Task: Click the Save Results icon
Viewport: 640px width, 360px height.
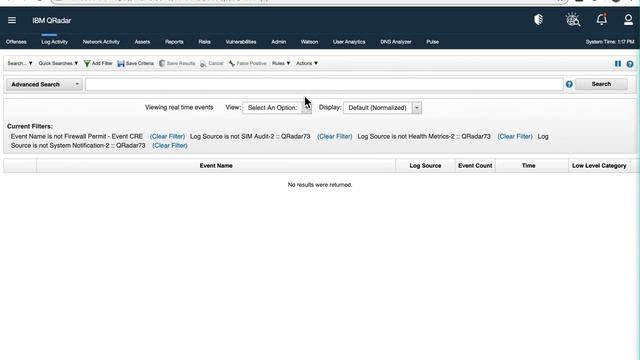Action: coord(162,64)
